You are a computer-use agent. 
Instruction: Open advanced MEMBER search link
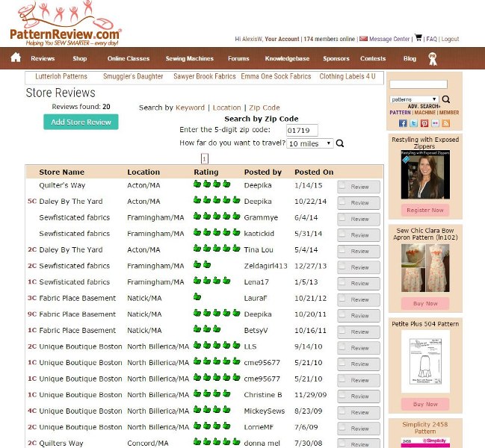coord(449,113)
